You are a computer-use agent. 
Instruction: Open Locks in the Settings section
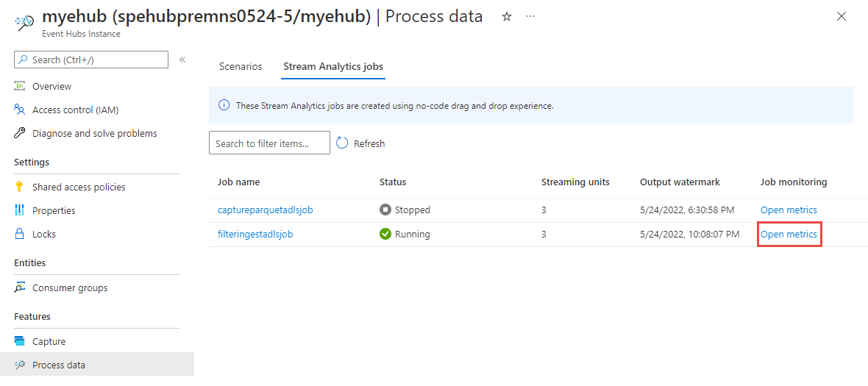coord(44,234)
